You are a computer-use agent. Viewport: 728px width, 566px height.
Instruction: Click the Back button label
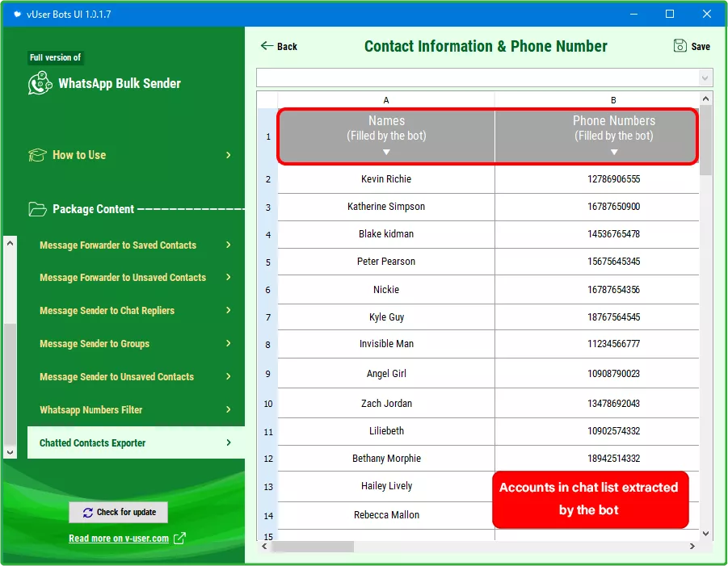[x=287, y=46]
